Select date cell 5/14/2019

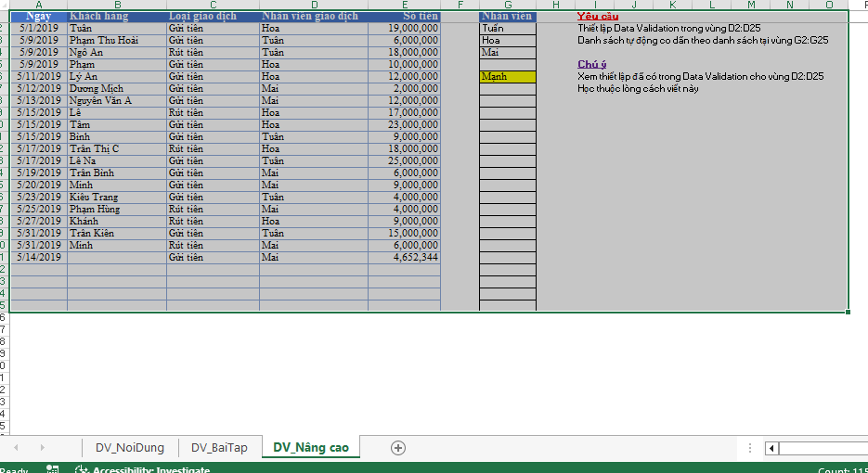point(39,257)
